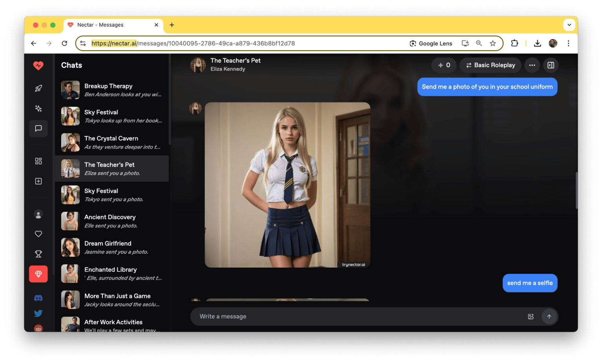Screen dimensions: 602x364
Task: Open the Twitter bird icon link
Action: [x=38, y=313]
